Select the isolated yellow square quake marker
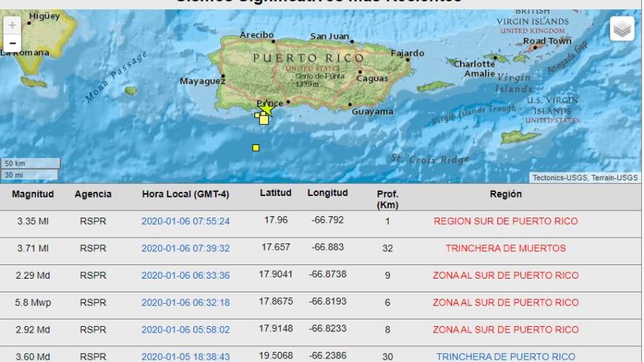 (x=256, y=148)
